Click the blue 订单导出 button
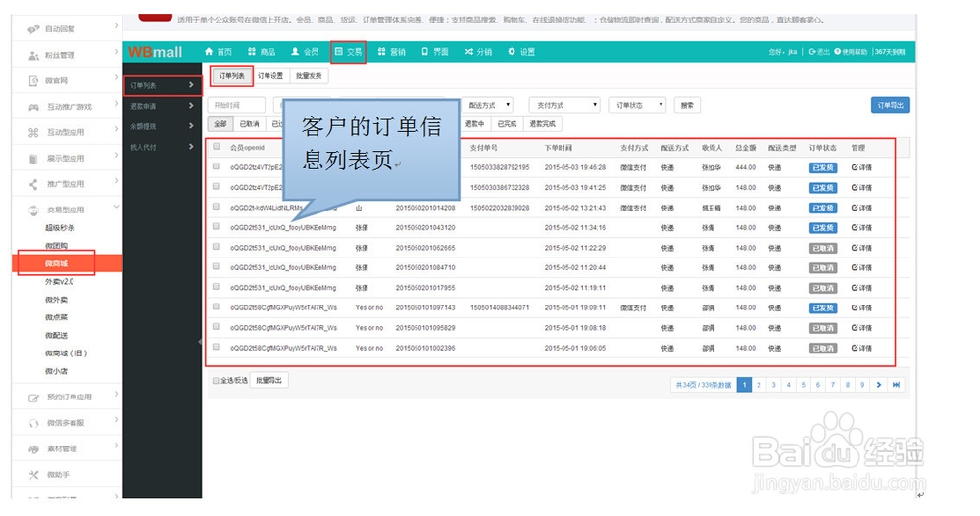The width and height of the screenshot is (980, 516). (890, 105)
